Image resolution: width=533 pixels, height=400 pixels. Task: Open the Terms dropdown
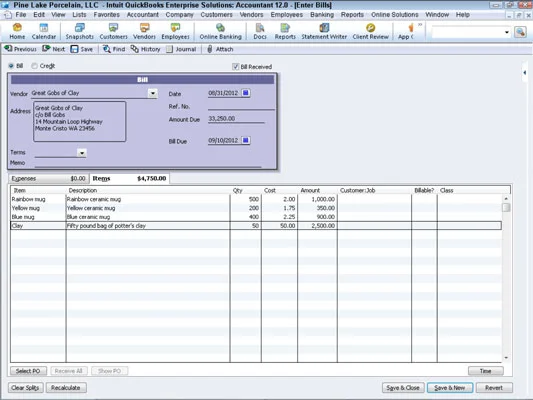tap(82, 153)
